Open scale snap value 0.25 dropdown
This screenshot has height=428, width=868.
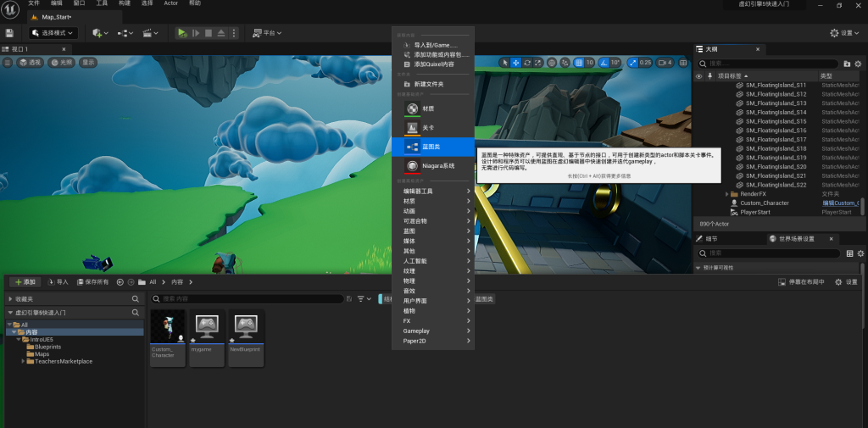coord(645,63)
